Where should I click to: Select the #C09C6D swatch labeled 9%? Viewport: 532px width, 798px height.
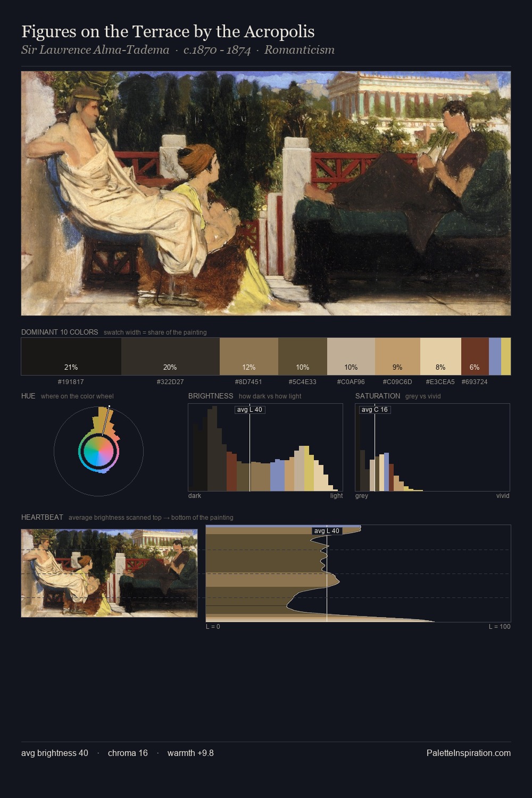(x=397, y=356)
